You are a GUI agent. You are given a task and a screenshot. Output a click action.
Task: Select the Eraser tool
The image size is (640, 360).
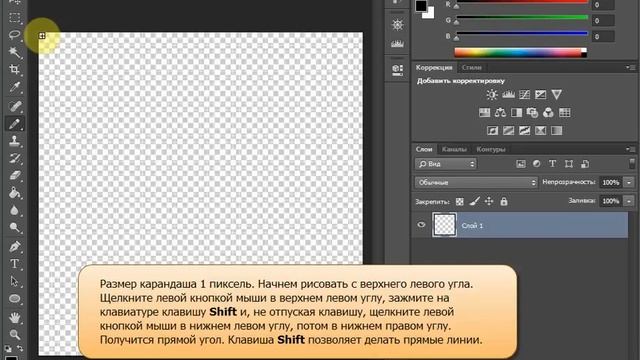click(15, 176)
